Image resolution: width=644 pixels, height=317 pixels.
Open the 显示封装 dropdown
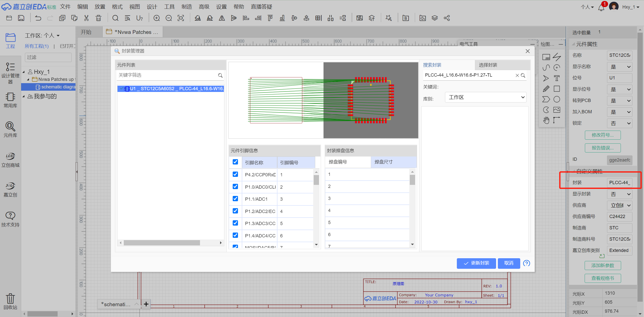pyautogui.click(x=619, y=194)
